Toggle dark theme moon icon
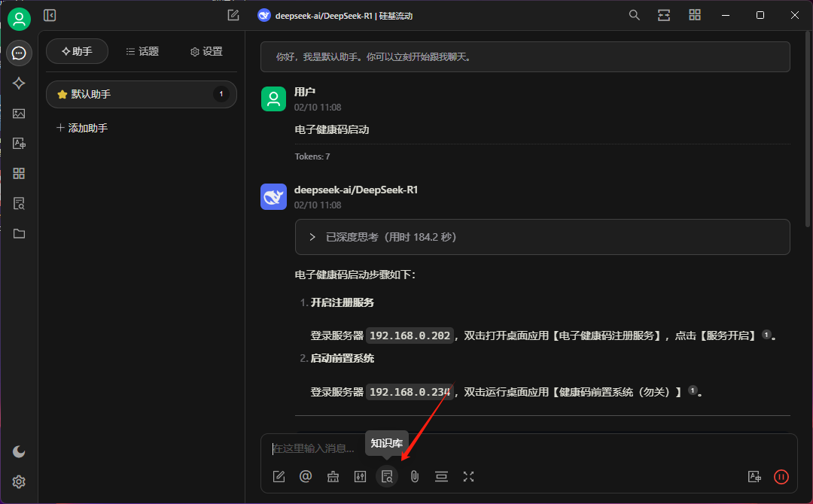 coord(19,451)
